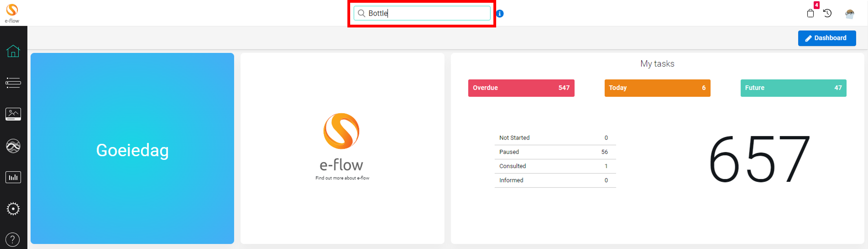Open the user avatar profile menu
This screenshot has width=868, height=249.
pos(850,14)
